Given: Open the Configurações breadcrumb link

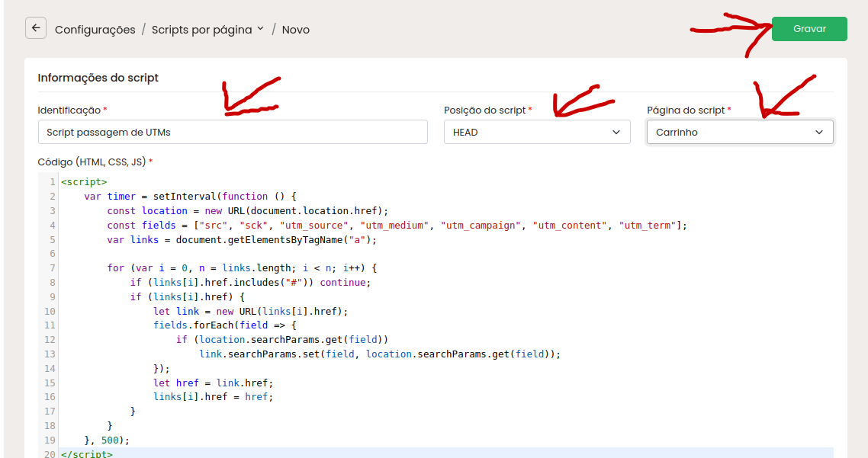Looking at the screenshot, I should tap(95, 30).
